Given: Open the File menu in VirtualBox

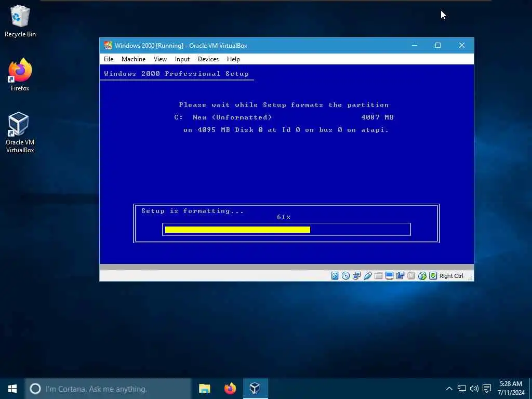Looking at the screenshot, I should 109,59.
